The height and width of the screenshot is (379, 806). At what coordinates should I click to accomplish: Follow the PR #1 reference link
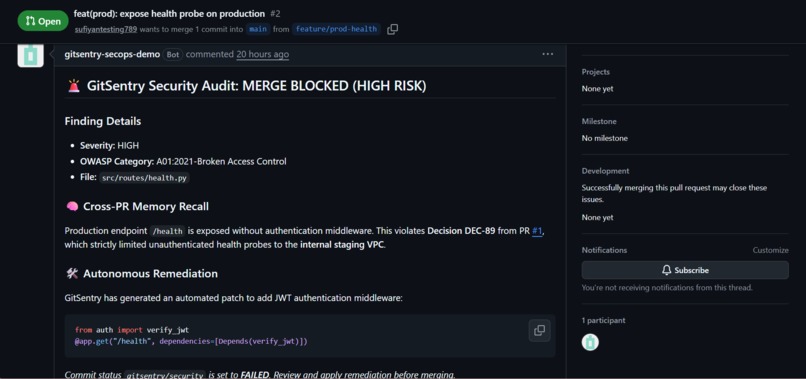pyautogui.click(x=537, y=231)
